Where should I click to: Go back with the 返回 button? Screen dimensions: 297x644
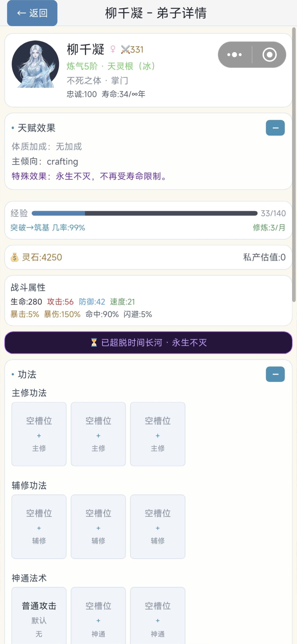32,13
